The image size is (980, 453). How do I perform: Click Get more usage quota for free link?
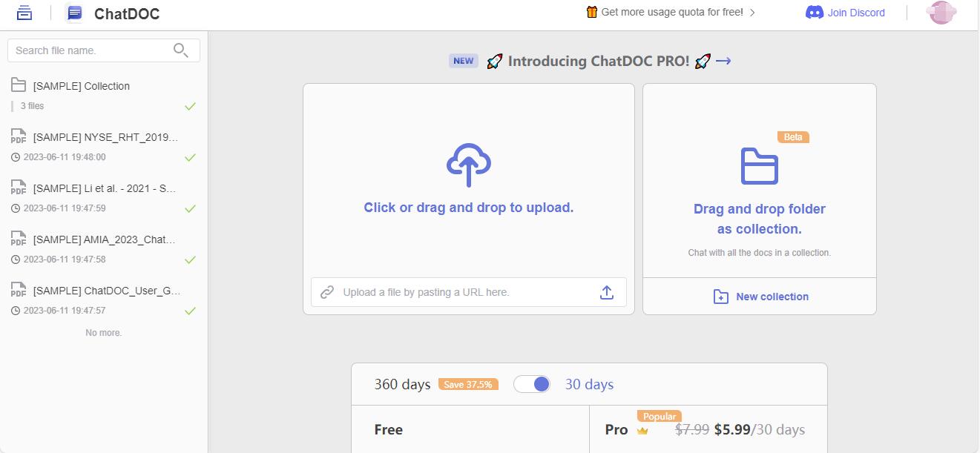pos(672,12)
